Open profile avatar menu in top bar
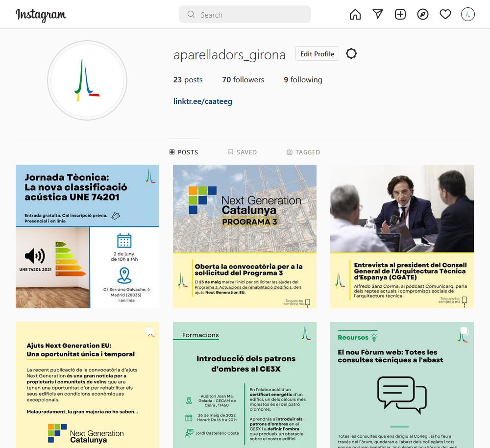The height and width of the screenshot is (448, 490). [467, 14]
